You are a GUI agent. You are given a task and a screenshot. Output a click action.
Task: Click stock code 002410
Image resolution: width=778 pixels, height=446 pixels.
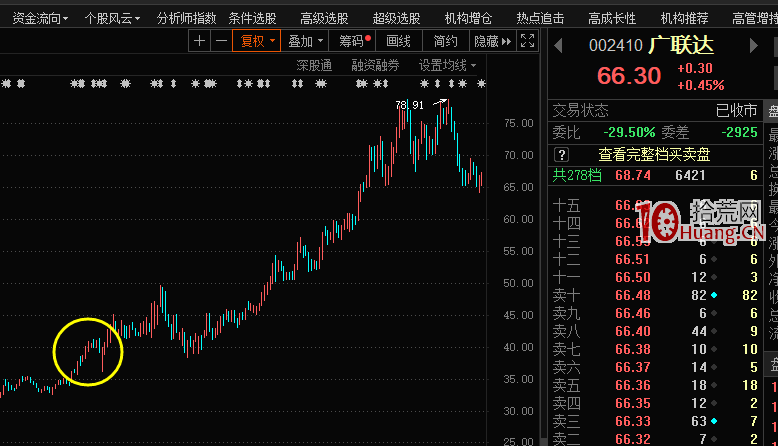(x=615, y=45)
